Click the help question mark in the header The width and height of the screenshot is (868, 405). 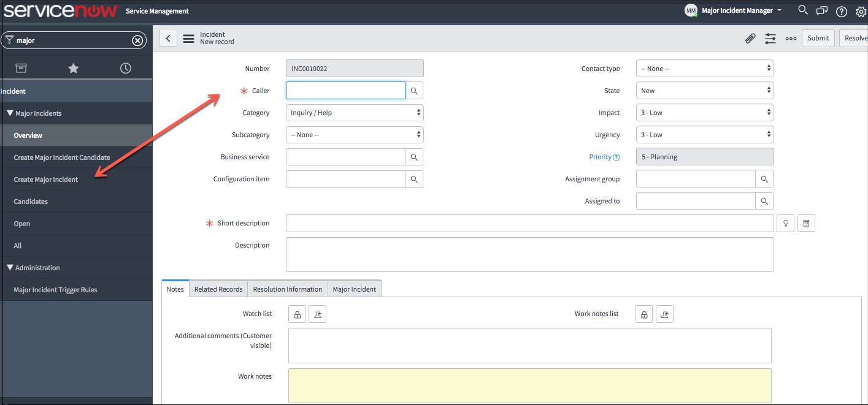[841, 11]
